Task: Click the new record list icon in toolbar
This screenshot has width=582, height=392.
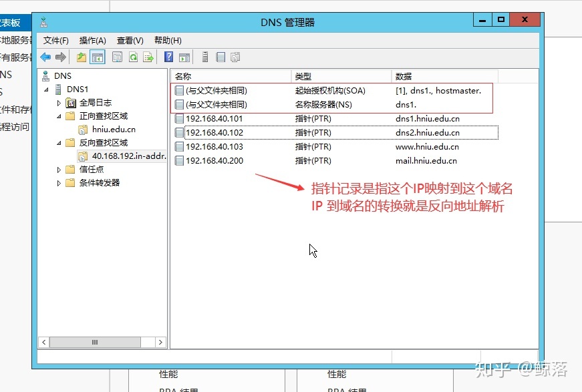Action: coord(221,57)
